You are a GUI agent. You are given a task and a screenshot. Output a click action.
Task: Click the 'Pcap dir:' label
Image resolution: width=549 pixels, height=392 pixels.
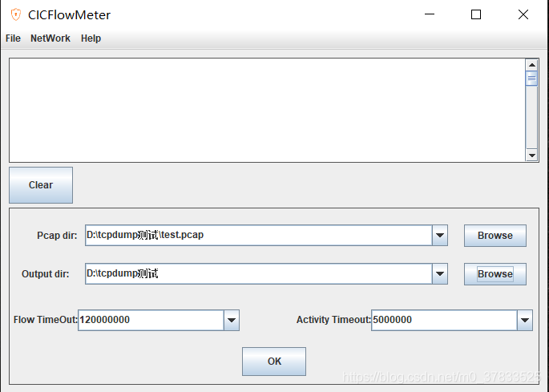(x=57, y=236)
